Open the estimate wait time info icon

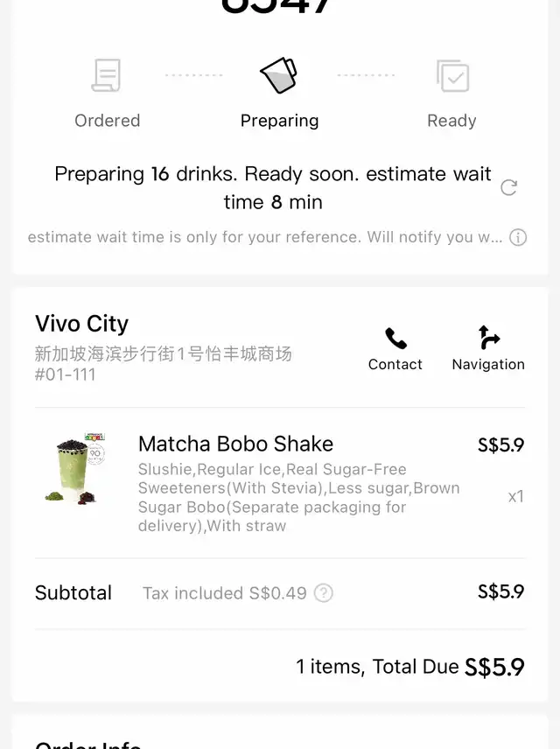pyautogui.click(x=518, y=237)
